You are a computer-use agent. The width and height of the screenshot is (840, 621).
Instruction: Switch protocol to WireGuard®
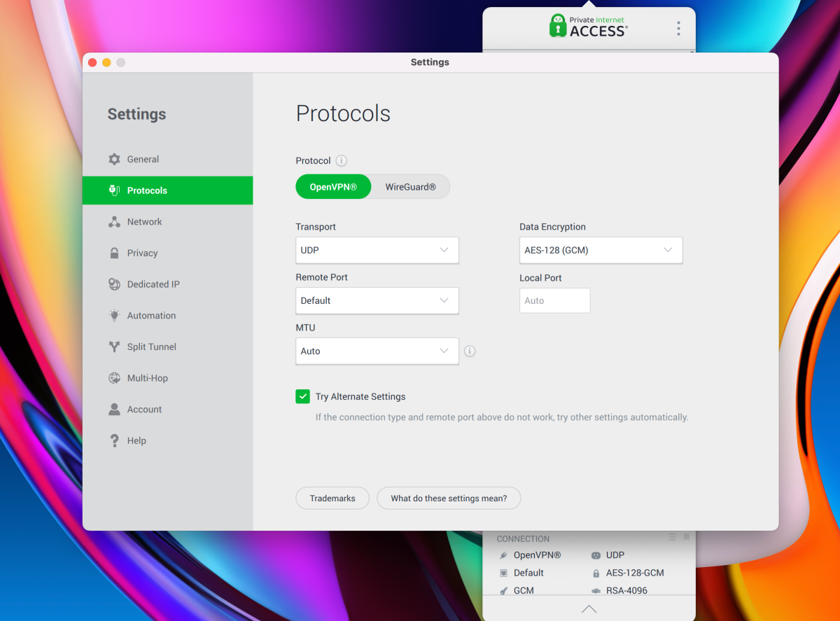410,187
